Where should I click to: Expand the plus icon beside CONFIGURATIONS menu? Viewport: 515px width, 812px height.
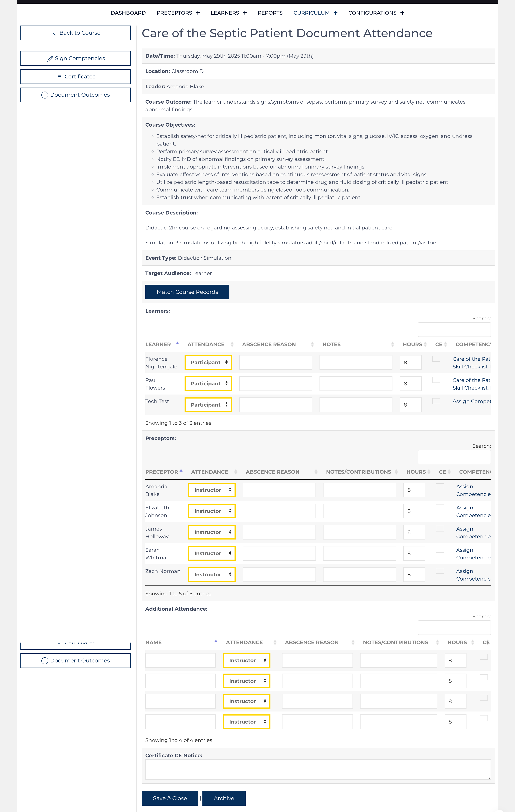pos(402,13)
